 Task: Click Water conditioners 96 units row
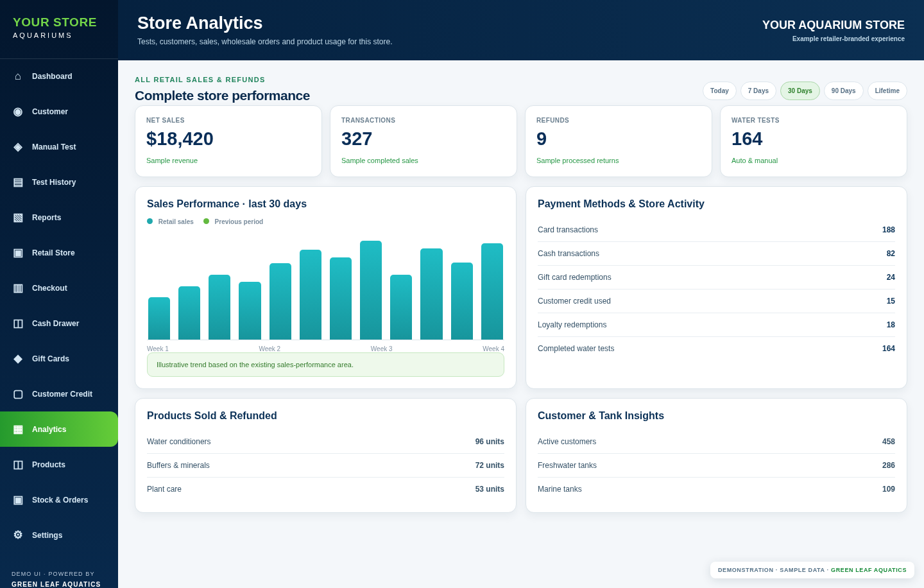(x=325, y=442)
